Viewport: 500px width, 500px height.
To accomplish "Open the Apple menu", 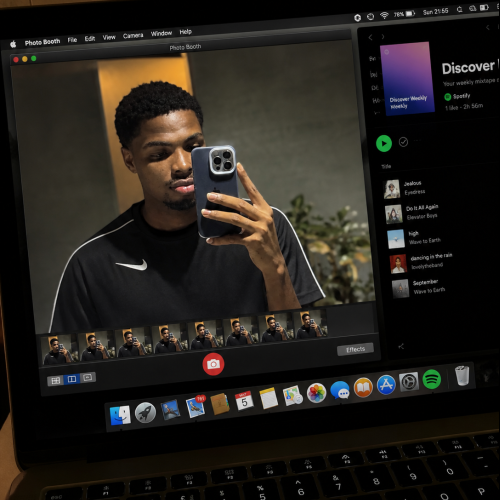I will point(13,44).
